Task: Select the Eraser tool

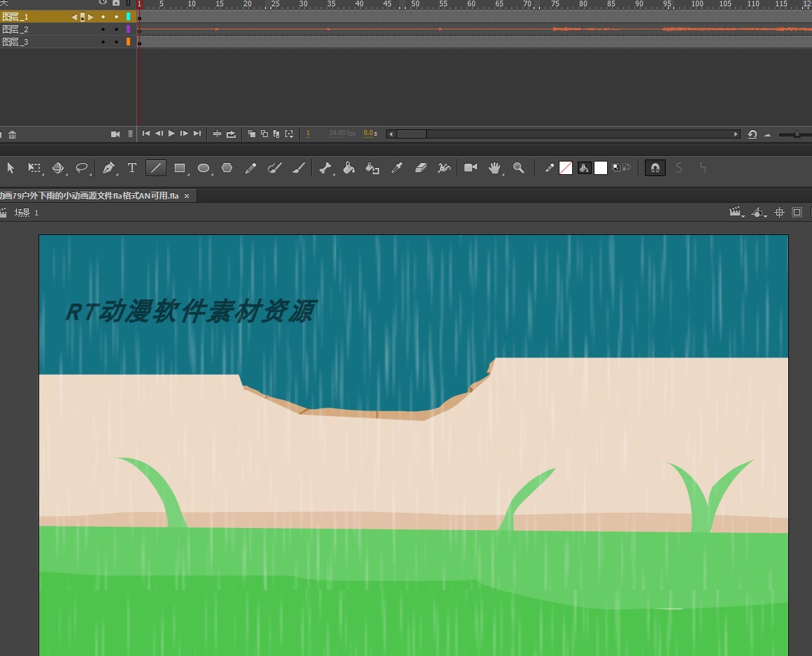Action: [x=420, y=168]
